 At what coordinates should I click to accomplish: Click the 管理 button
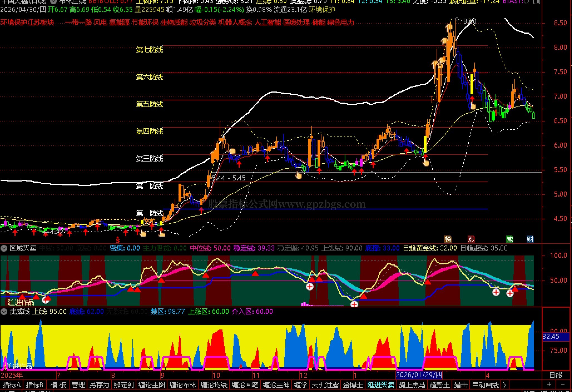pos(78,385)
